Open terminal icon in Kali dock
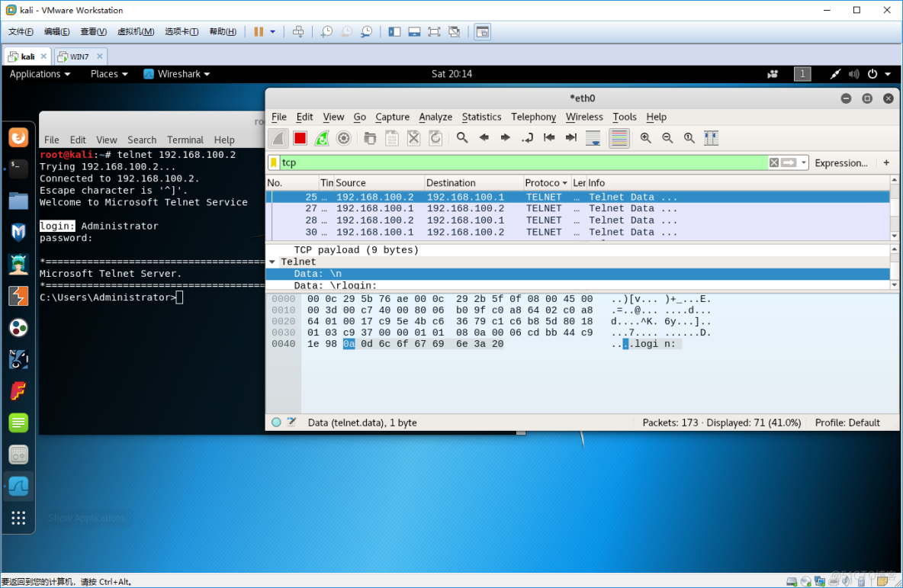The height and width of the screenshot is (588, 903). point(18,169)
